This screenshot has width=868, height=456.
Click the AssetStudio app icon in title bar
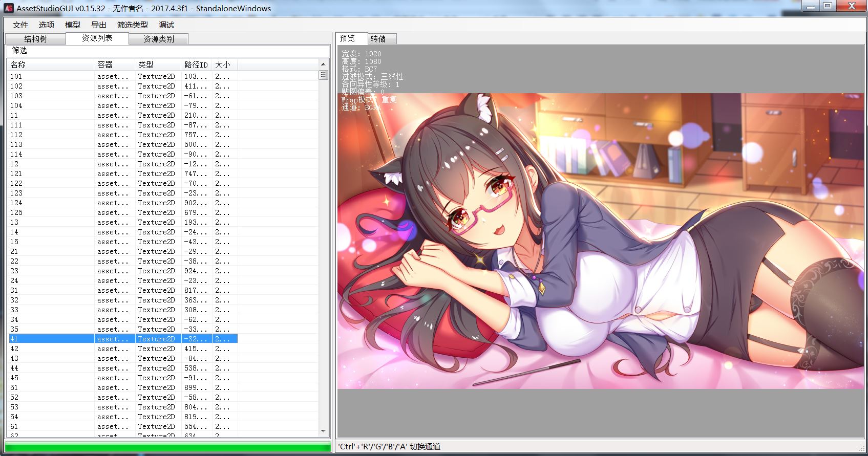coord(8,8)
